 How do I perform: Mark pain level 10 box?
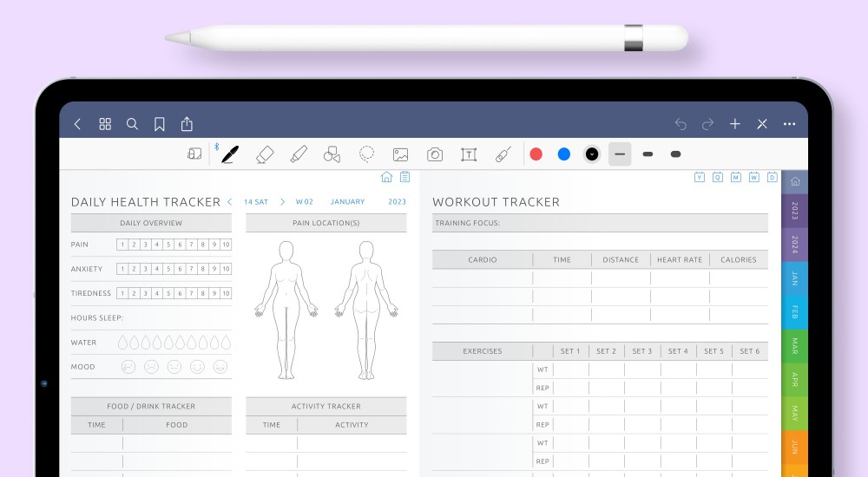[226, 245]
